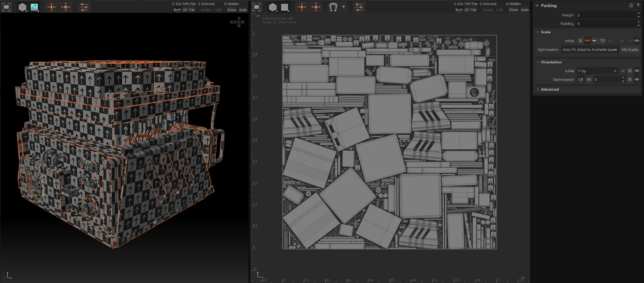Click the TD texel density scale button
This screenshot has width=644, height=283.
point(602,41)
